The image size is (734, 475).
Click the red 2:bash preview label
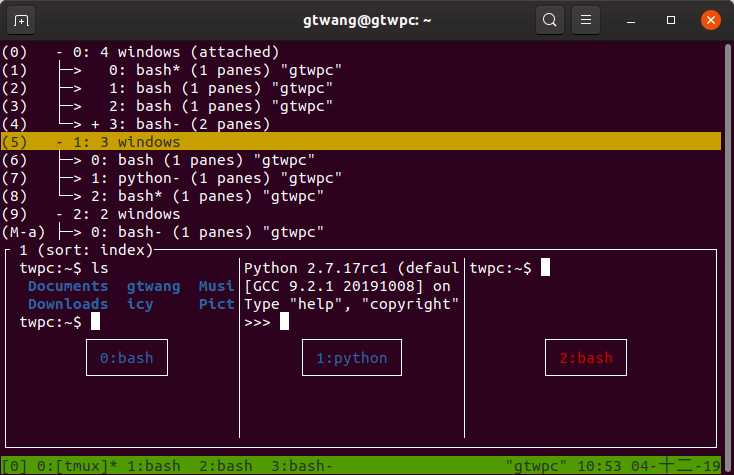(x=586, y=358)
